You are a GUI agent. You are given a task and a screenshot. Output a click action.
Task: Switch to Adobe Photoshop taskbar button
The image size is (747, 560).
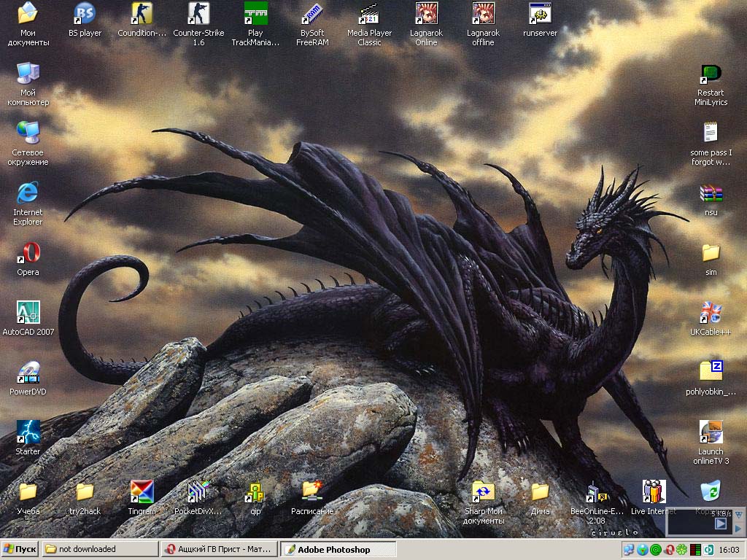click(338, 549)
